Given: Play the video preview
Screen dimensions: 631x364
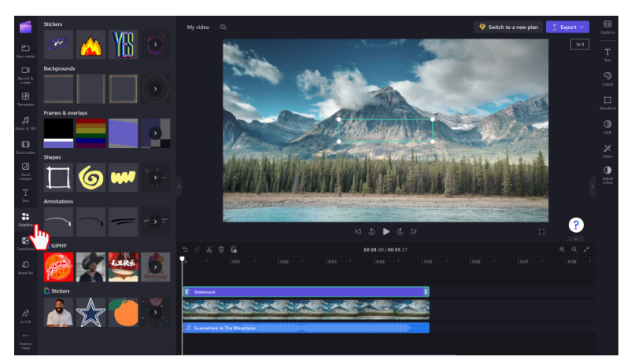Looking at the screenshot, I should click(x=386, y=232).
